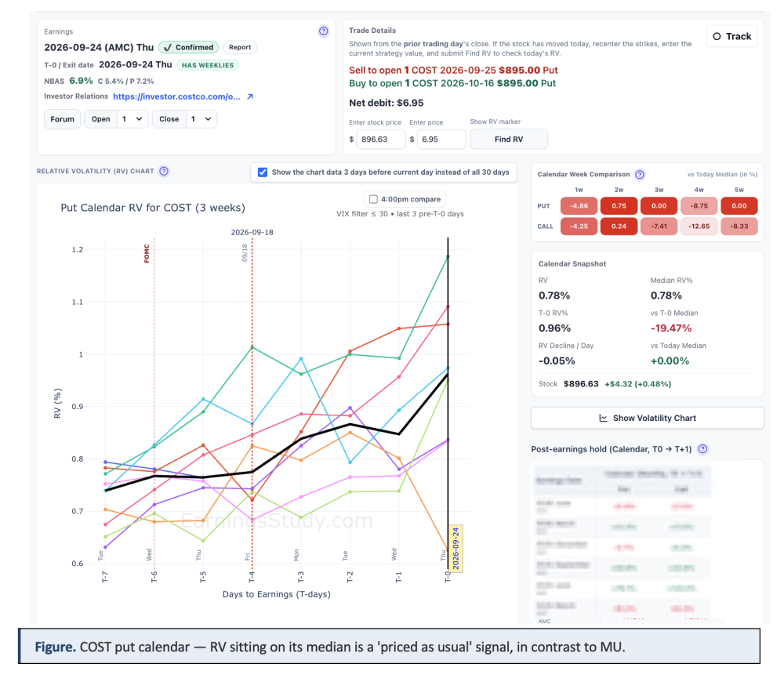The width and height of the screenshot is (784, 678).
Task: Click the vs T-0 Median -19.47% value
Action: pos(671,328)
